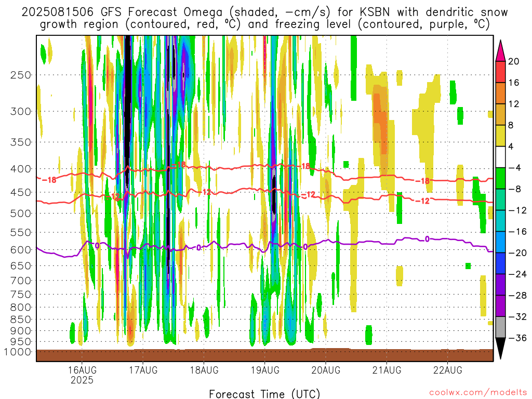Click the 600 pressure level label
The image size is (532, 399).
(x=21, y=250)
